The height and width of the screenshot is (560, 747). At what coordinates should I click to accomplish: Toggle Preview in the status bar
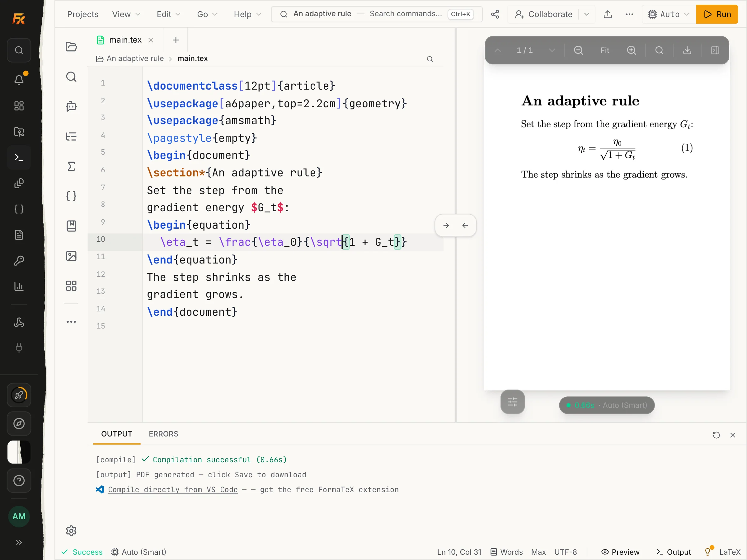coord(620,552)
